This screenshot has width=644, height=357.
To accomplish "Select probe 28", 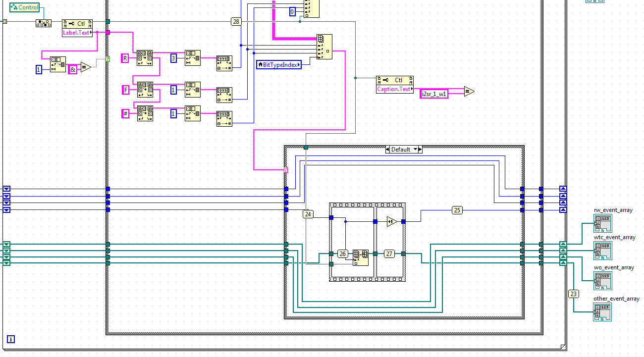I will (236, 21).
